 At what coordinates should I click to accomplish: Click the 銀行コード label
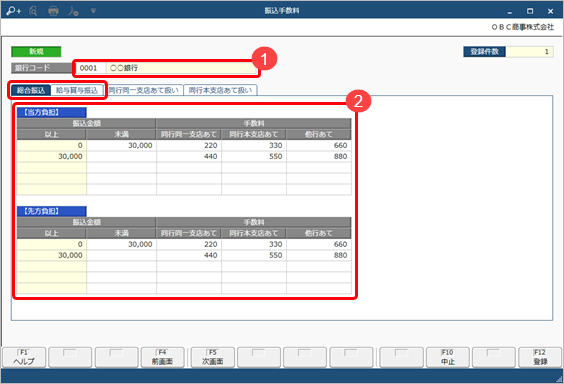click(x=41, y=68)
